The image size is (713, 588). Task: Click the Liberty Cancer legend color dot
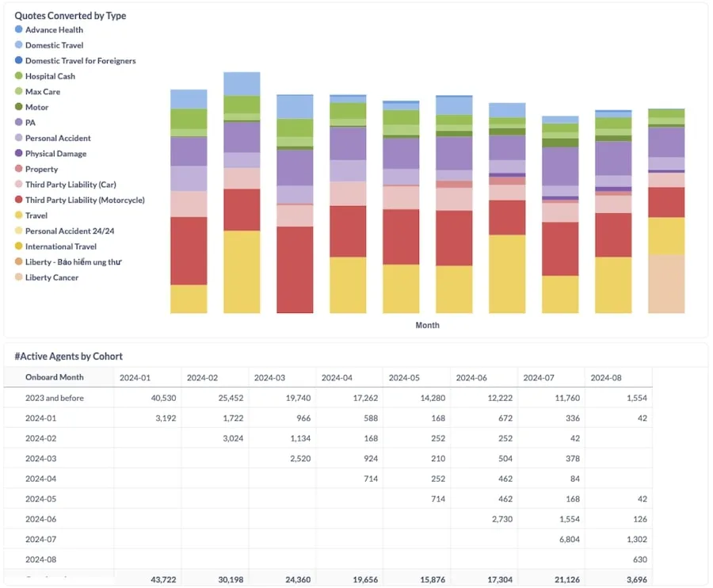pyautogui.click(x=19, y=277)
